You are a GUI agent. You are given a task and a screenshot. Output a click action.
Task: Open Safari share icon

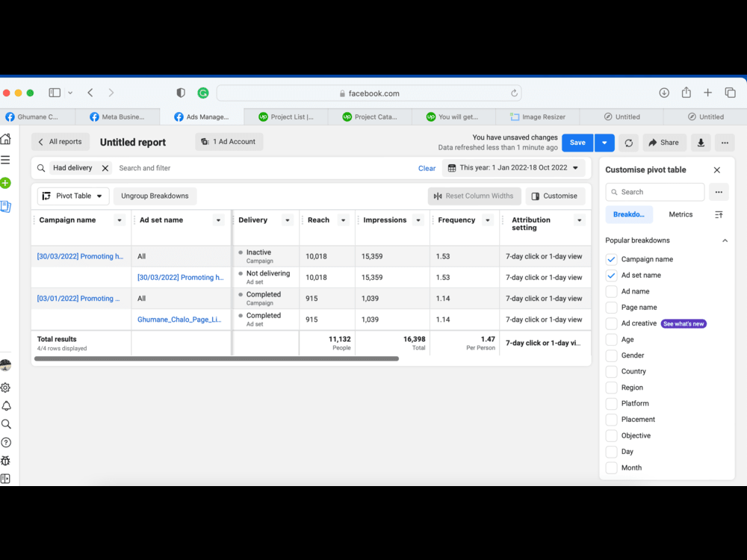coord(686,93)
